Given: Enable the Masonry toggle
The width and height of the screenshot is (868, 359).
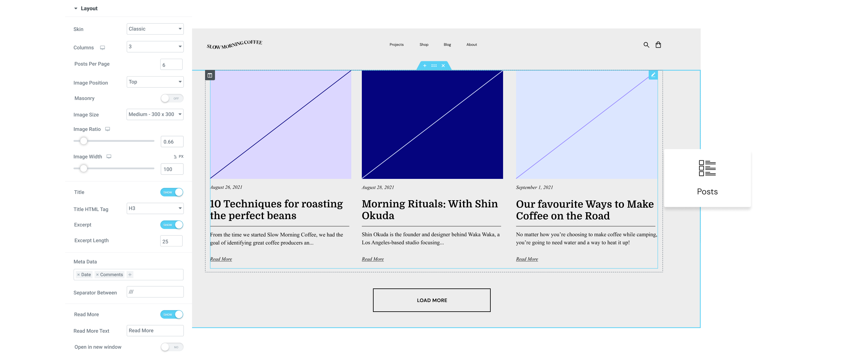Looking at the screenshot, I should 172,98.
